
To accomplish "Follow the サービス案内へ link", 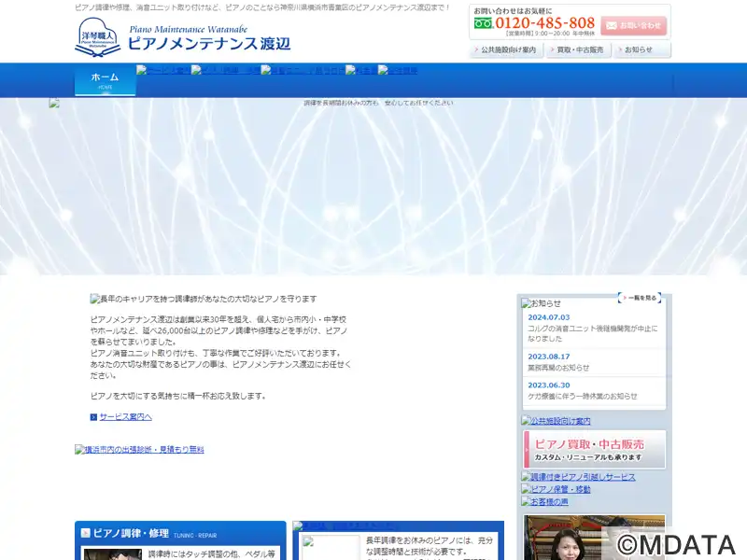I will pyautogui.click(x=126, y=416).
